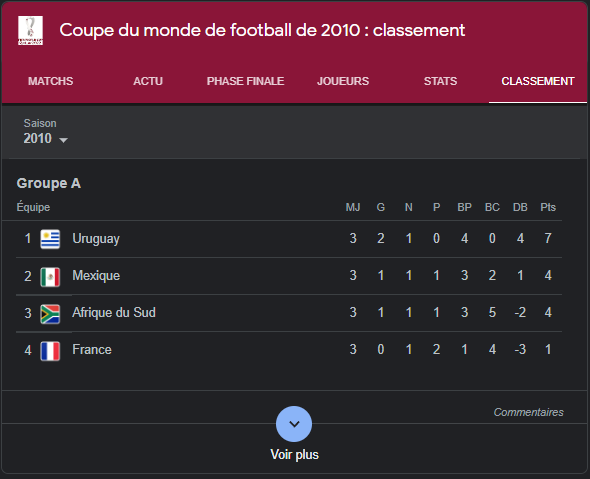This screenshot has height=479, width=590.
Task: Click the Afrique du Sud flag icon
Action: (50, 314)
